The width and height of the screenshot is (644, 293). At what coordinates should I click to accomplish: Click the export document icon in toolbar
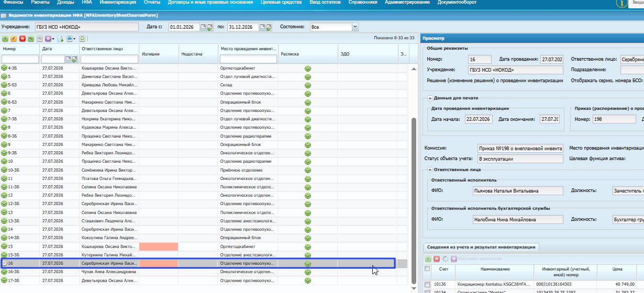tap(60, 39)
